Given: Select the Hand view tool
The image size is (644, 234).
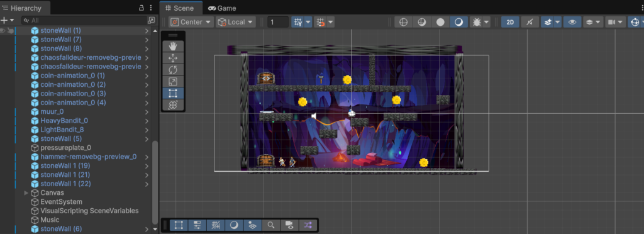Looking at the screenshot, I should pyautogui.click(x=173, y=47).
